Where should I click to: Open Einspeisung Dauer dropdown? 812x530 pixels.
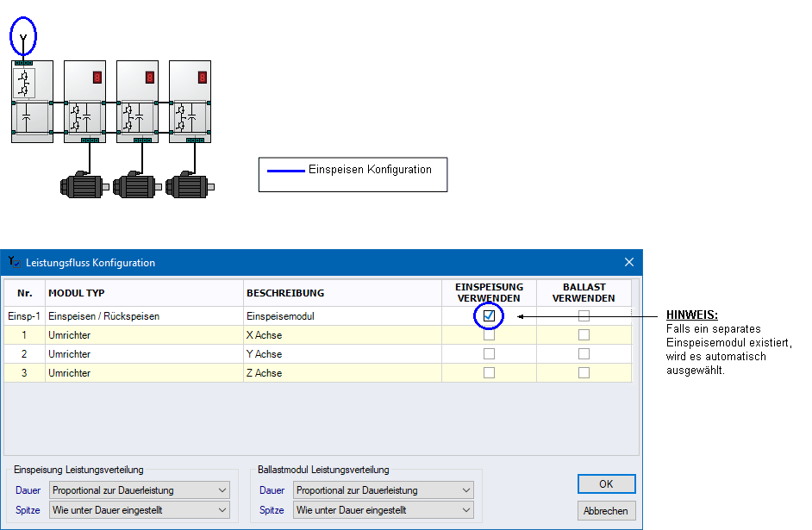[139, 490]
